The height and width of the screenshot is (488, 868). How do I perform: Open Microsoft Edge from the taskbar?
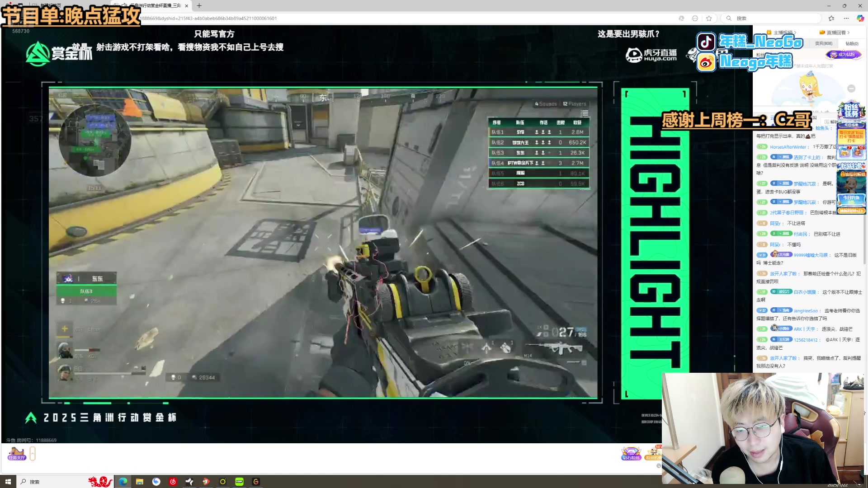123,482
